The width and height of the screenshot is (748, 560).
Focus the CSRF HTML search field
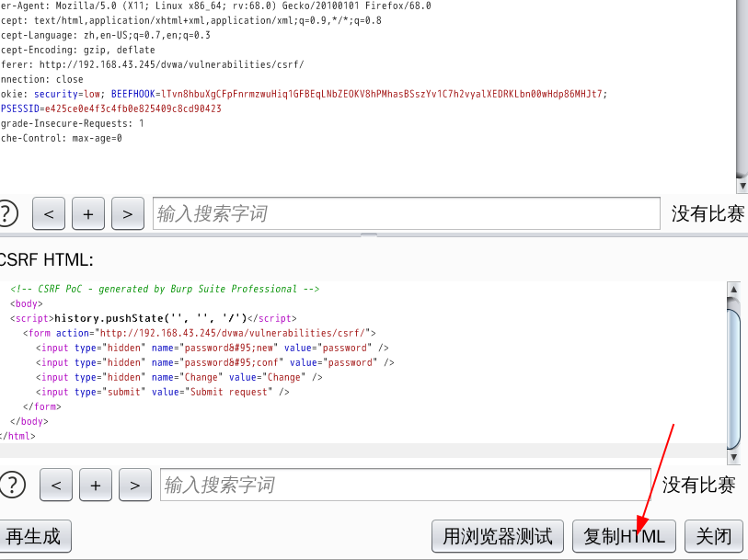pyautogui.click(x=406, y=485)
